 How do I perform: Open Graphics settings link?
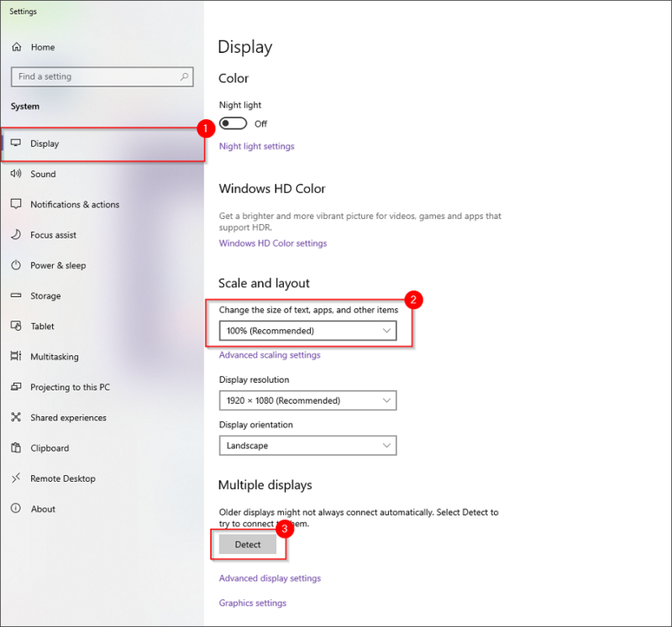[x=253, y=603]
